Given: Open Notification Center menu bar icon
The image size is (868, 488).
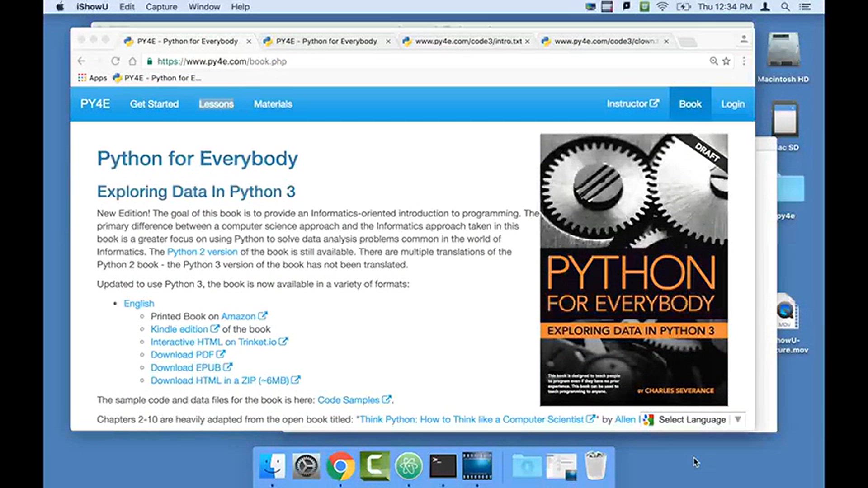Looking at the screenshot, I should tap(805, 7).
